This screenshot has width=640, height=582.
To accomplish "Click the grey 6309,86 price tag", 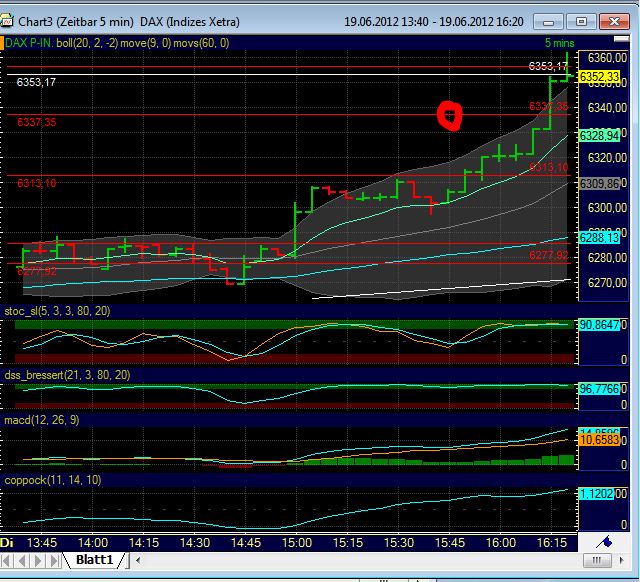I will [x=600, y=184].
